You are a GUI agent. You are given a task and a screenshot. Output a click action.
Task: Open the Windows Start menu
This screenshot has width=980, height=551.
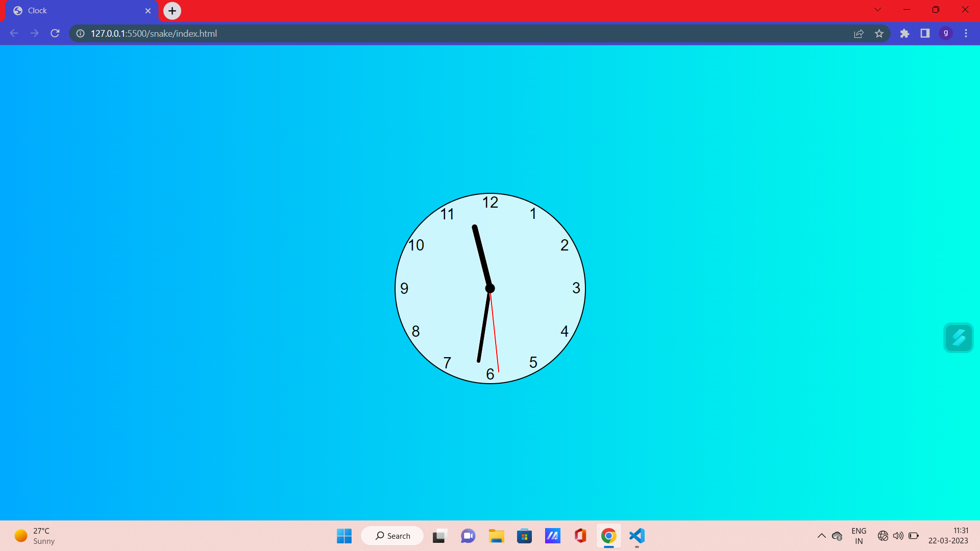344,536
